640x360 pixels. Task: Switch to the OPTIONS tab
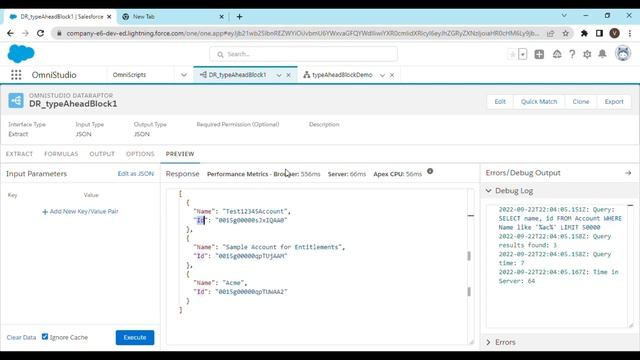pos(140,154)
